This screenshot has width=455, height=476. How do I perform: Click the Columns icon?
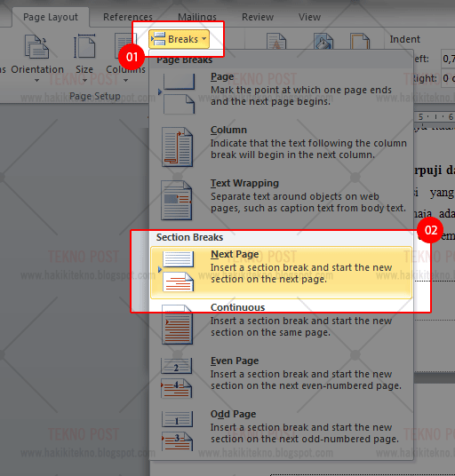[x=125, y=45]
